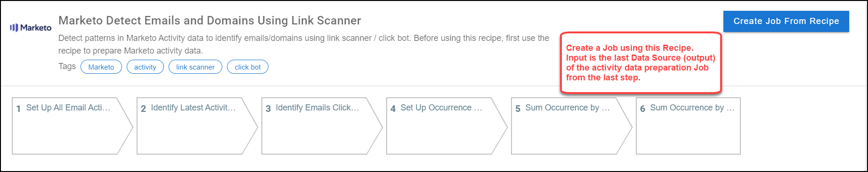Click the Create Job From Recipe button

pyautogui.click(x=786, y=21)
